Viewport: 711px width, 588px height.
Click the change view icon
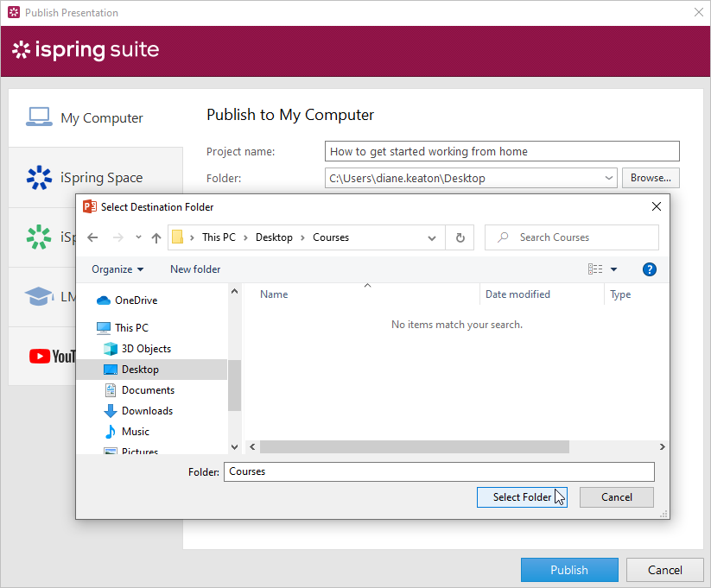click(x=595, y=269)
